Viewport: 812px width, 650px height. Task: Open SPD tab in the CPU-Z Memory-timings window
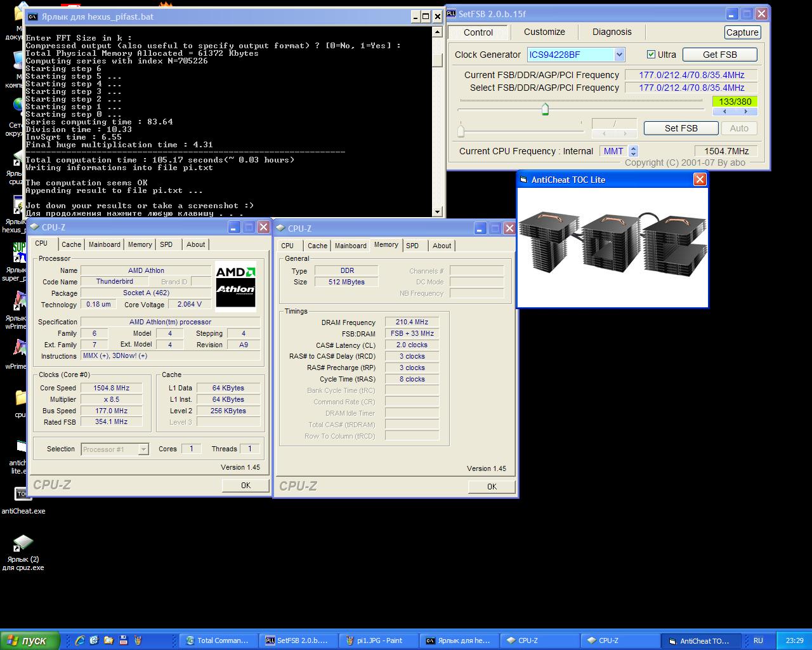pos(412,246)
